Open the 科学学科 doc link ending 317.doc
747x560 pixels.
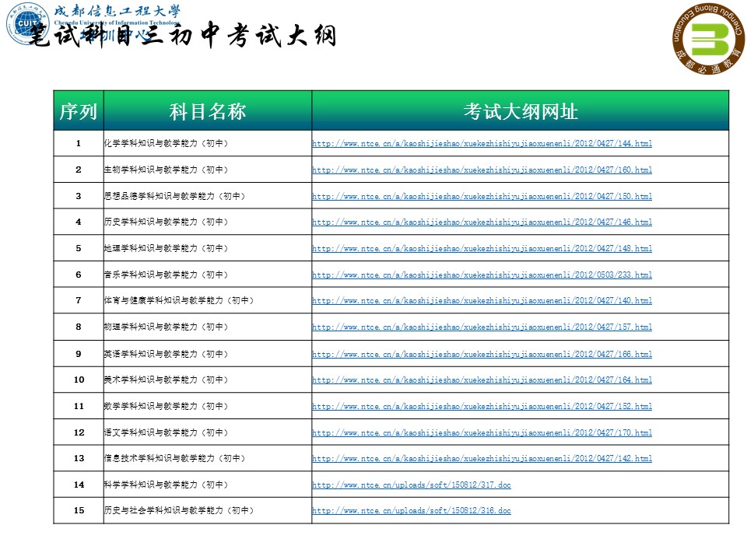pos(411,486)
